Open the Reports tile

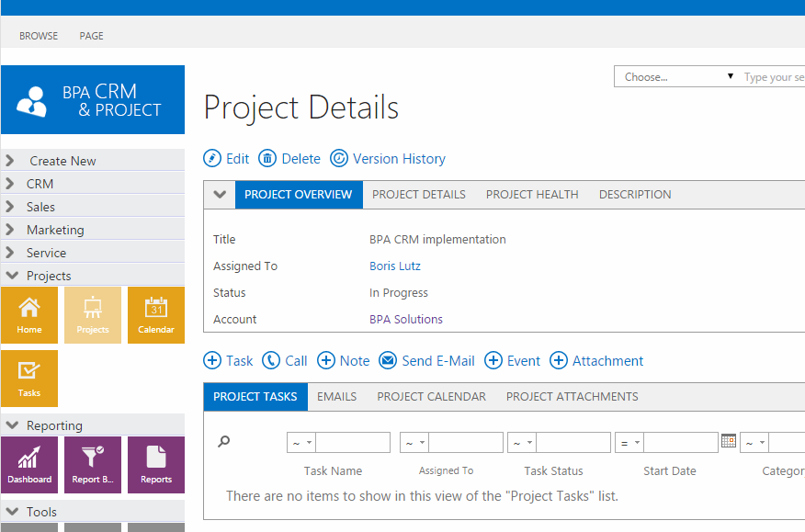click(156, 465)
